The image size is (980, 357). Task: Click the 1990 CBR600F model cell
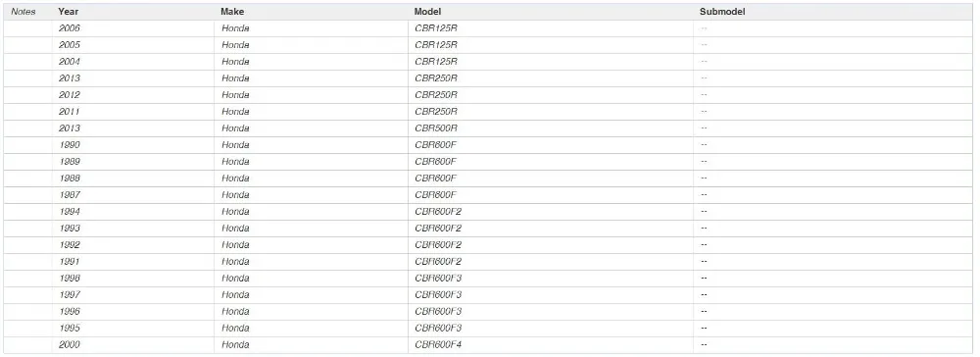[x=551, y=144]
